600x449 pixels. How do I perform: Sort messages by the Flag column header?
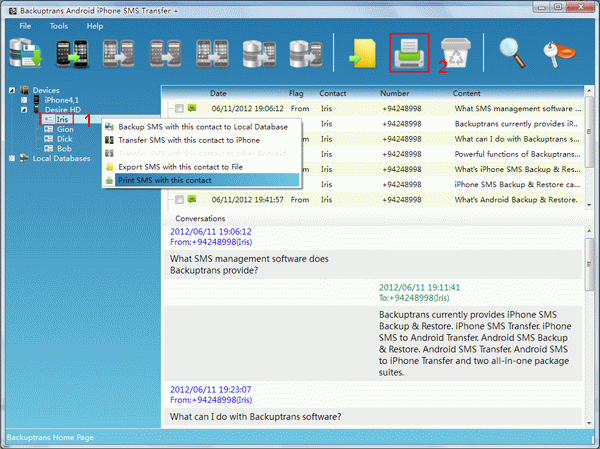pyautogui.click(x=296, y=93)
